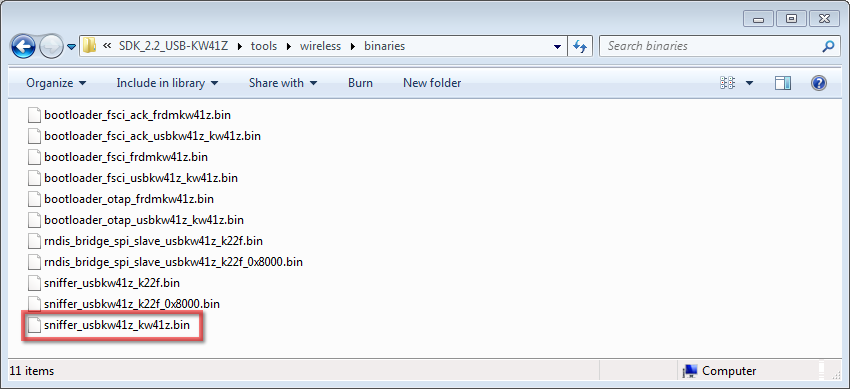Expand the arrow after wireless in path
The width and height of the screenshot is (850, 389).
pos(353,47)
